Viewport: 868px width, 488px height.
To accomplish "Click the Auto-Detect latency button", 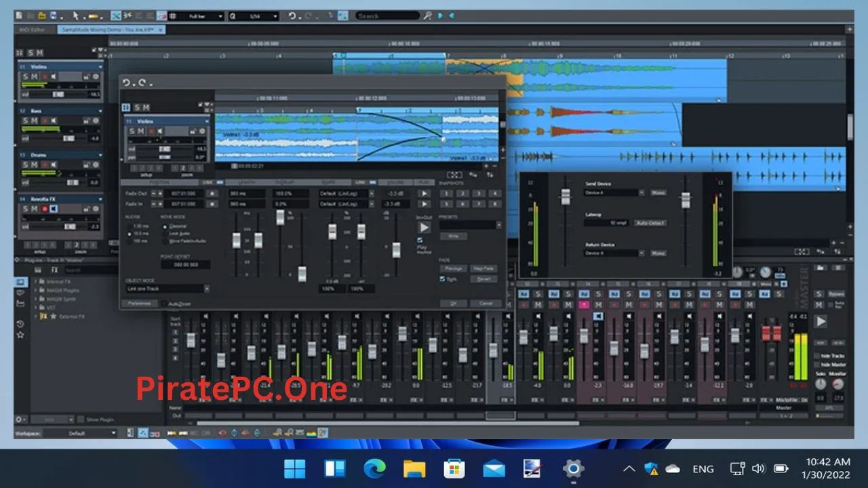I will point(650,222).
